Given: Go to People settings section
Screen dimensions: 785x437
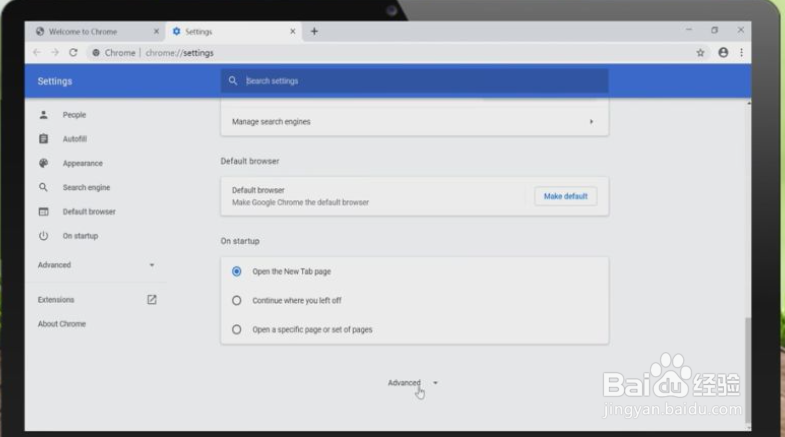Looking at the screenshot, I should click(x=74, y=115).
